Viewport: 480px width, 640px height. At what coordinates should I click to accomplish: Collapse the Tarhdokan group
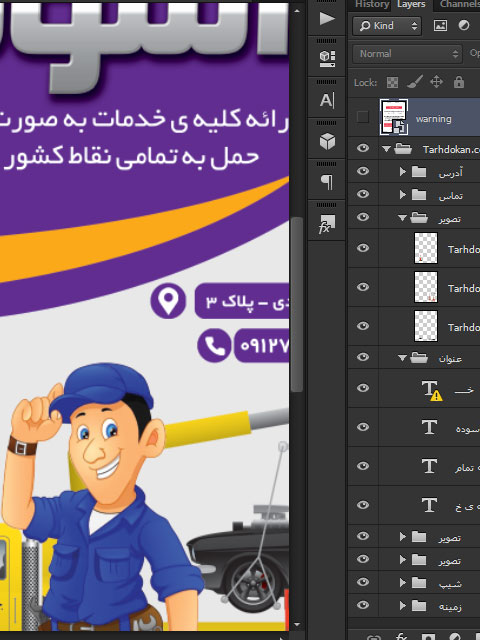pos(386,149)
